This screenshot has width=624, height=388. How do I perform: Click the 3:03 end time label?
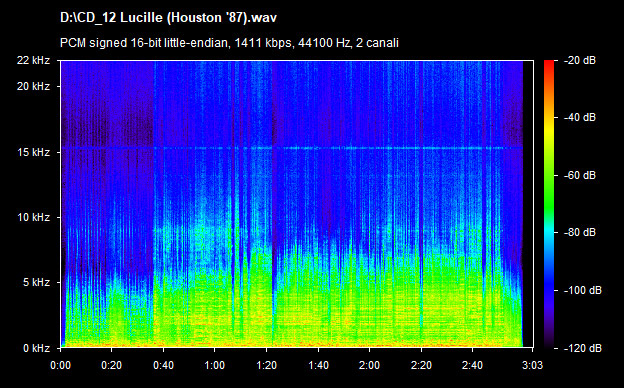[532, 365]
